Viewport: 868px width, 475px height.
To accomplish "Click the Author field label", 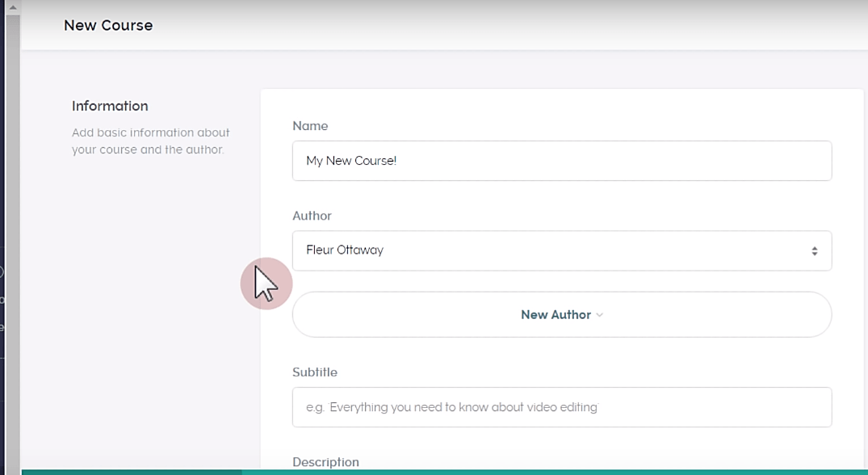I will coord(312,216).
